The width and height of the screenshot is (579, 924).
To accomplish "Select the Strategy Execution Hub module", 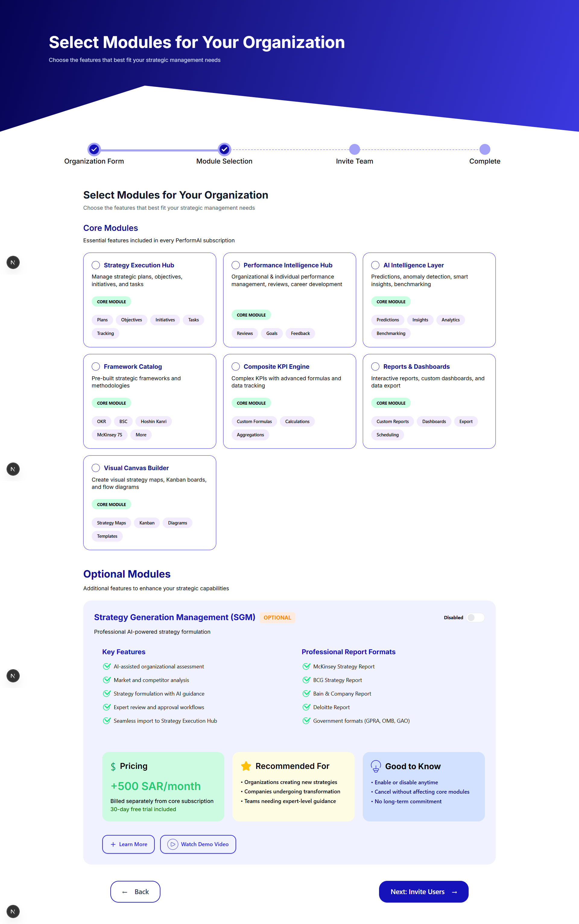I will (96, 265).
